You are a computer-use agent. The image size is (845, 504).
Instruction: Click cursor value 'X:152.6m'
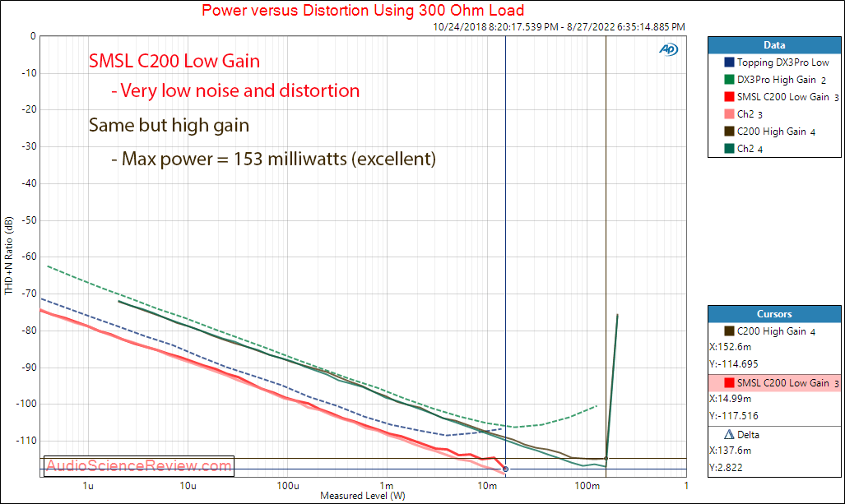click(x=730, y=347)
